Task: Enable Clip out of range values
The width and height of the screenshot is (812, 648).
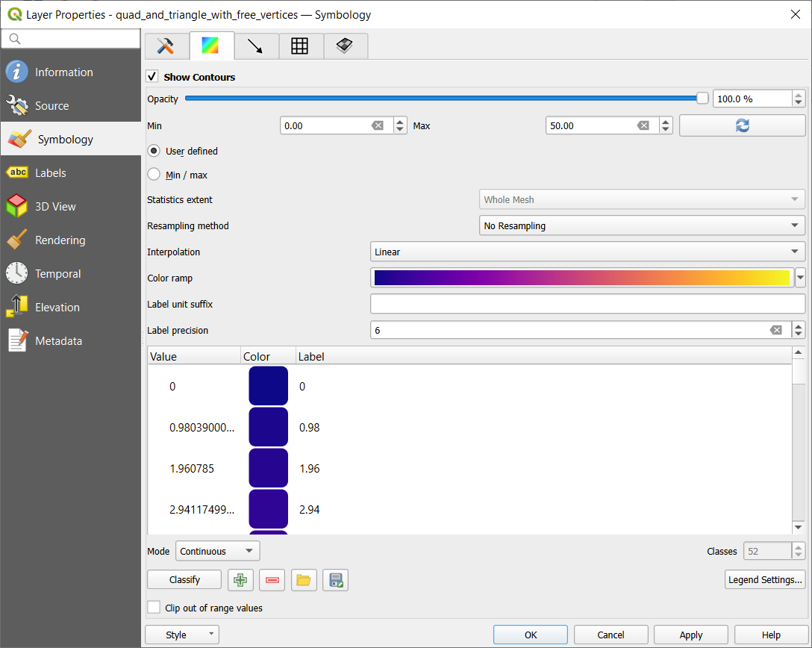Action: click(154, 608)
